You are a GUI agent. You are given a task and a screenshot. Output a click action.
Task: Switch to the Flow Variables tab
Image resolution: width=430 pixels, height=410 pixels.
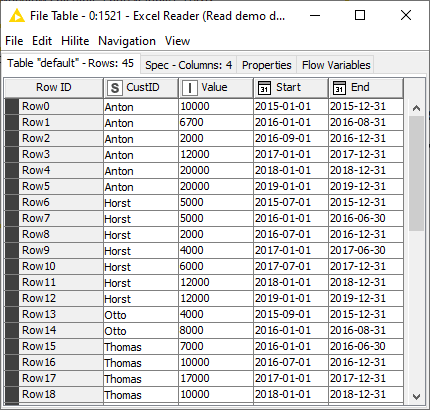tap(336, 65)
